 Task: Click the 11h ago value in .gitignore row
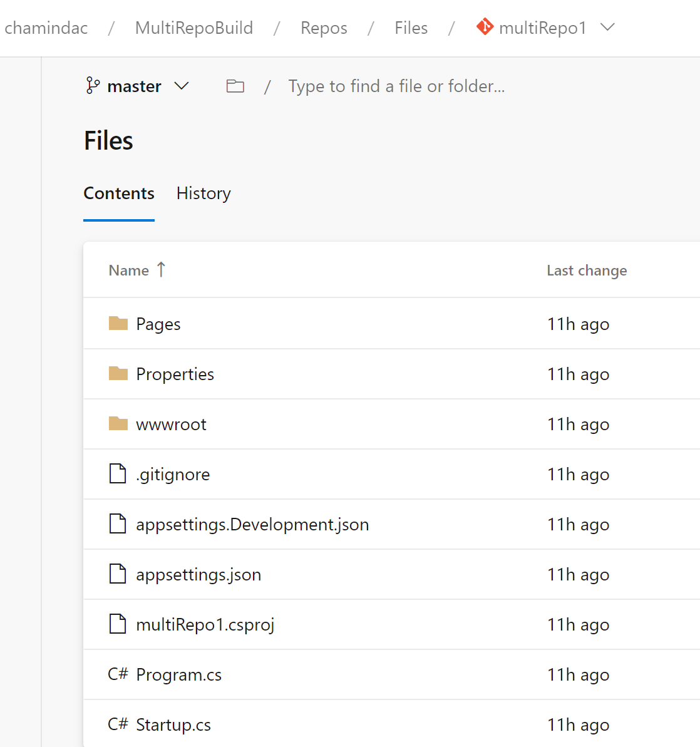coord(578,474)
